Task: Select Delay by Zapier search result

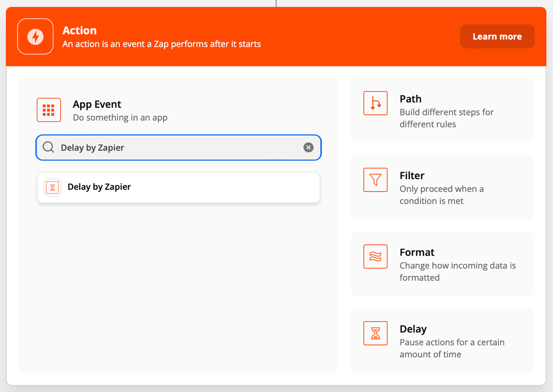Action: click(178, 187)
